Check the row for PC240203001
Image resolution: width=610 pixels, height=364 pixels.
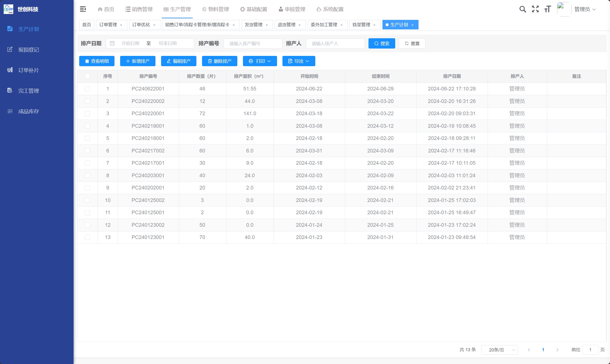(87, 175)
